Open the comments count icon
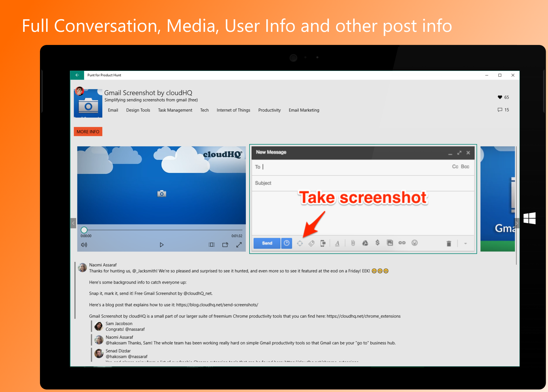 tap(500, 110)
